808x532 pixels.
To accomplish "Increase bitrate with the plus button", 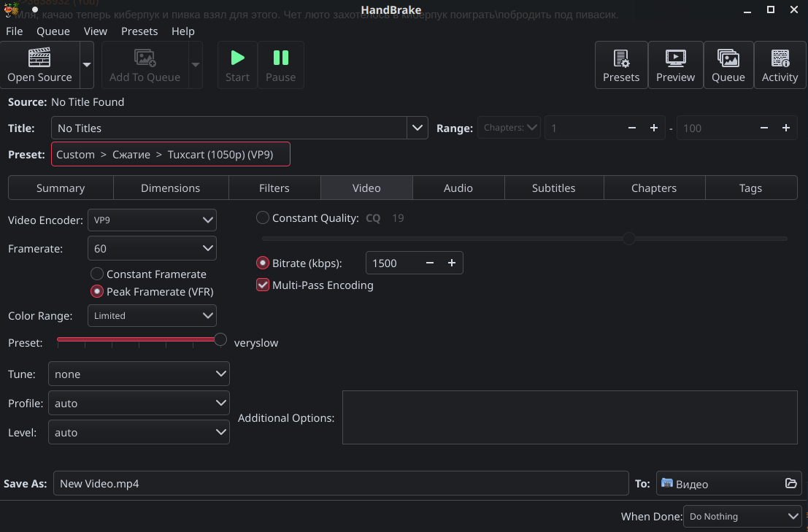I will click(x=452, y=263).
